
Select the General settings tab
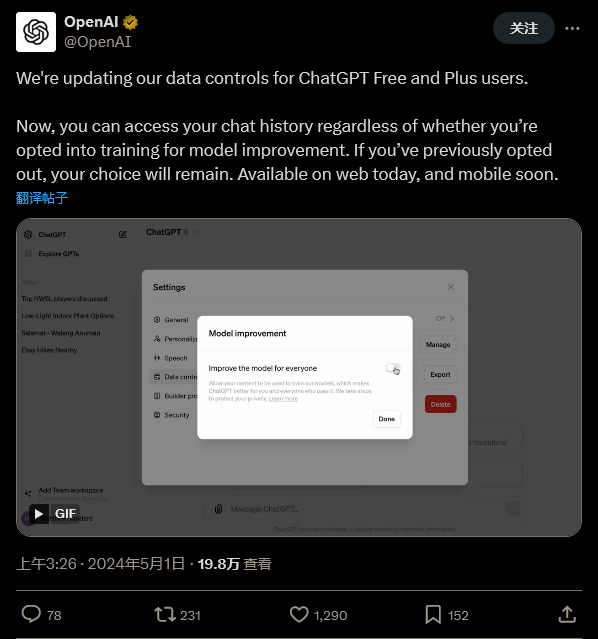click(171, 320)
